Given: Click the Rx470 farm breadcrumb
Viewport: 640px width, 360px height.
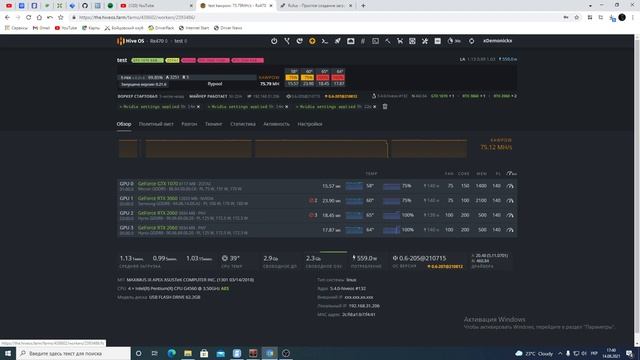Looking at the screenshot, I should tap(157, 41).
